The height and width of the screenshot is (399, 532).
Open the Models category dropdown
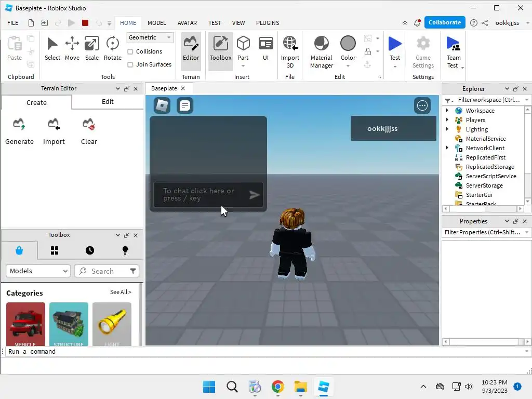tap(38, 271)
